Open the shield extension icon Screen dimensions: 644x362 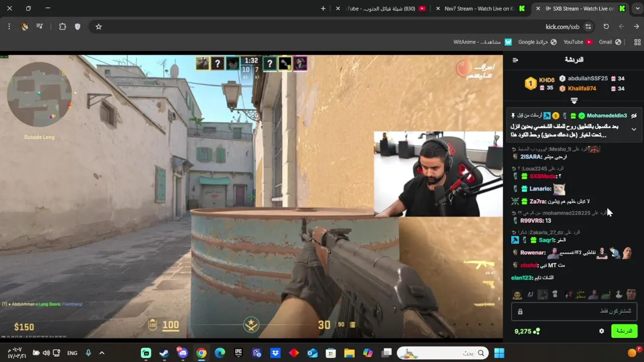pyautogui.click(x=77, y=27)
